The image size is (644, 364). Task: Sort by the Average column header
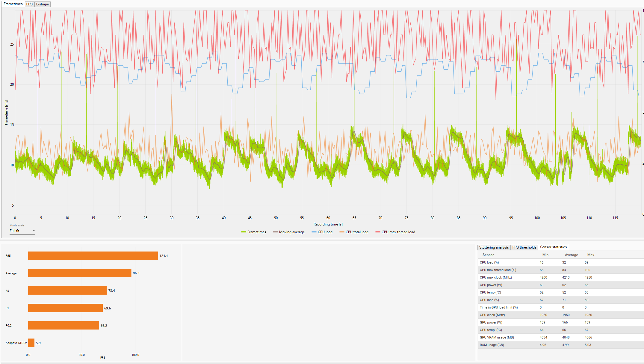pos(571,255)
